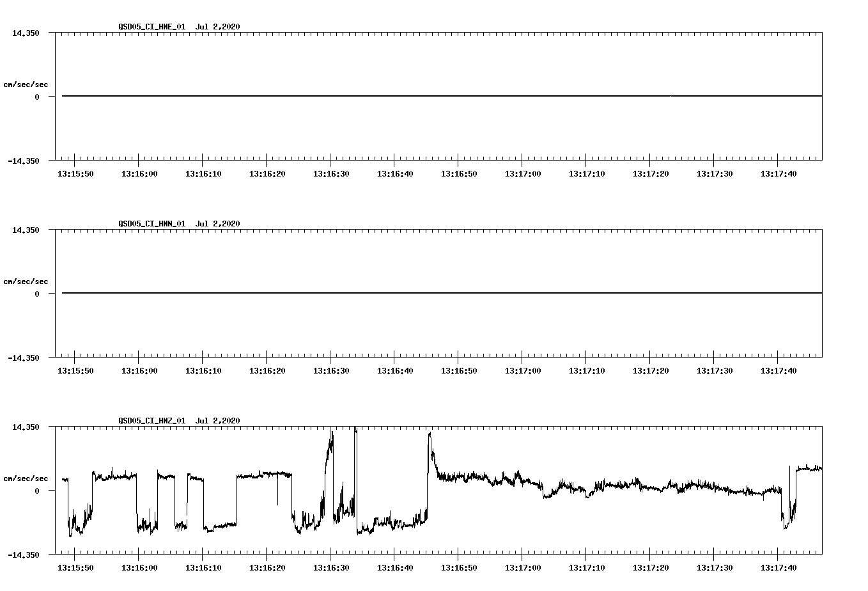The image size is (868, 591).
Task: Click 13:16:10 on the HNZ time axis
Action: pyautogui.click(x=203, y=567)
